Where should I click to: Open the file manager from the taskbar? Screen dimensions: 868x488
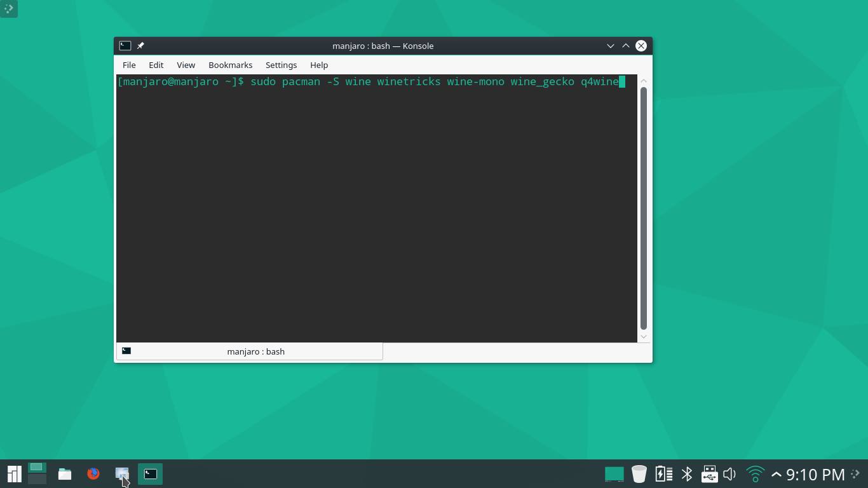click(64, 473)
